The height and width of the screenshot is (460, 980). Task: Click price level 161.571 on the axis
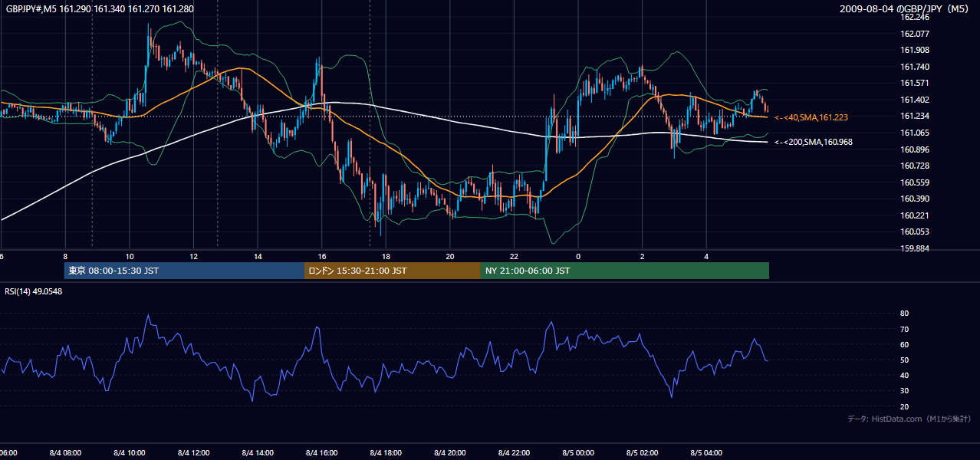tap(914, 83)
